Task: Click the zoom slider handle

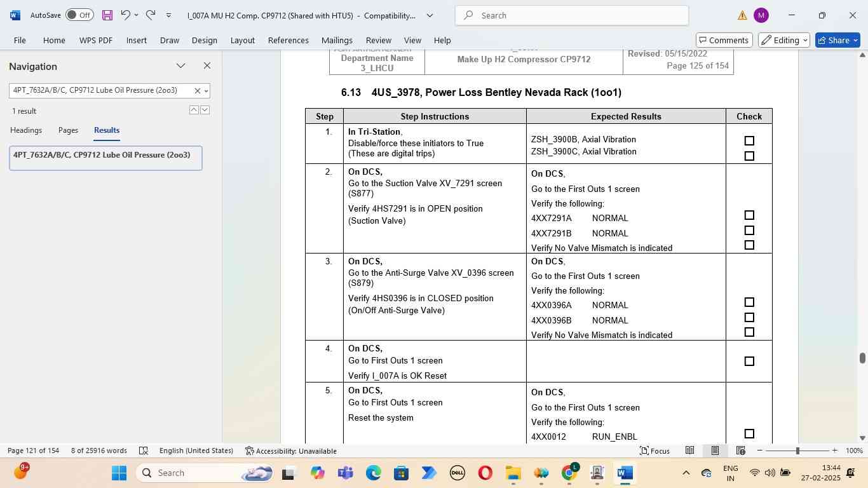Action: pos(797,451)
